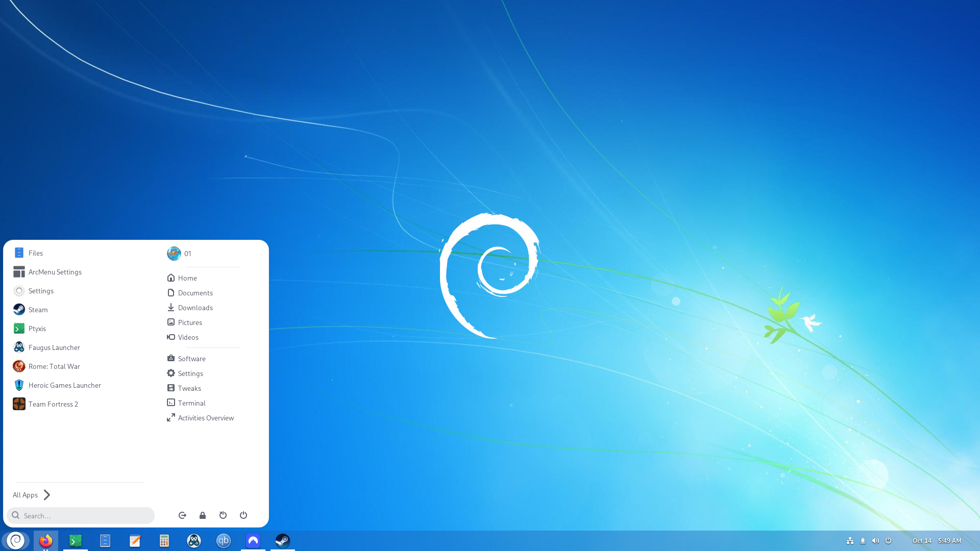Image resolution: width=980 pixels, height=551 pixels.
Task: Click the user avatar labeled 01
Action: [x=175, y=254]
